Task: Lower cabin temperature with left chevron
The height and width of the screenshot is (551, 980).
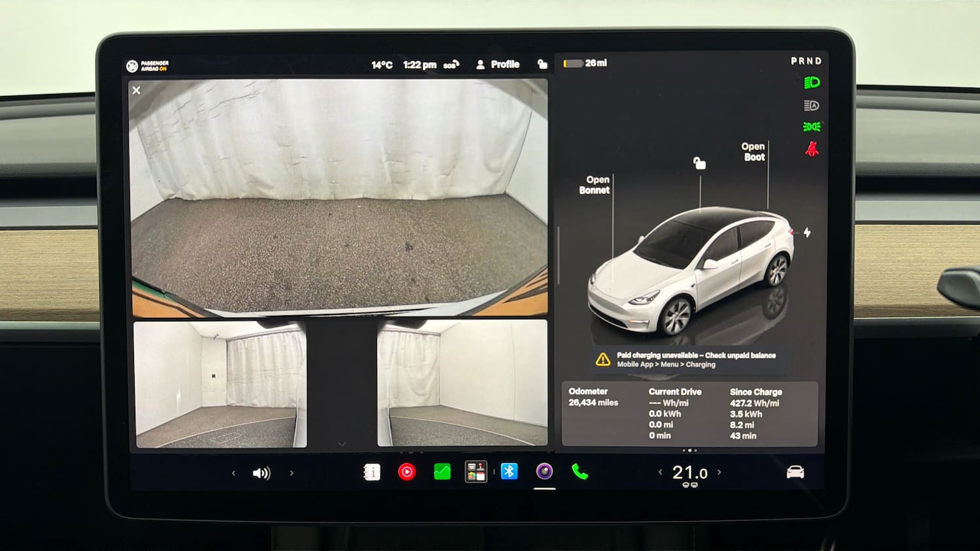Action: (x=660, y=472)
